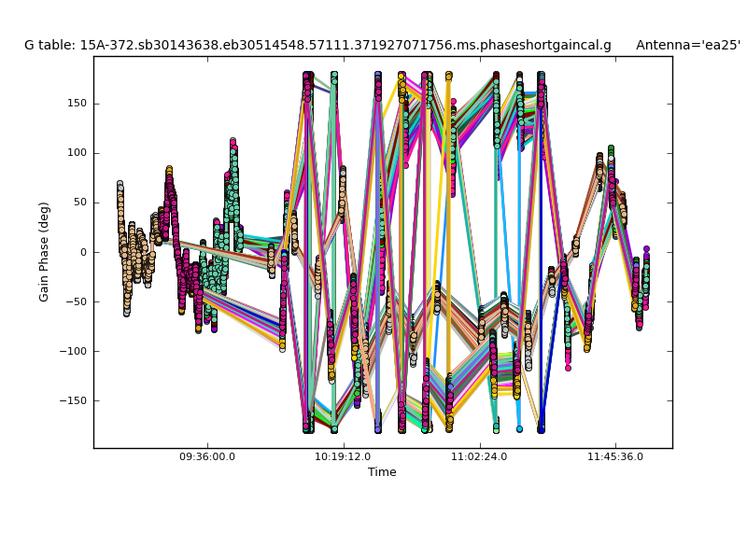Click the 11:02:24.0 time tick label

pos(479,457)
